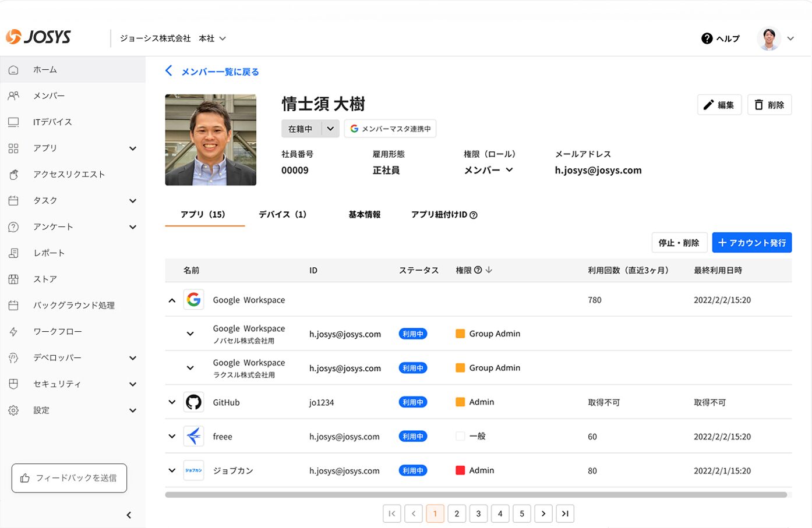Click the 削除 delete button
Image resolution: width=812 pixels, height=528 pixels.
(769, 105)
